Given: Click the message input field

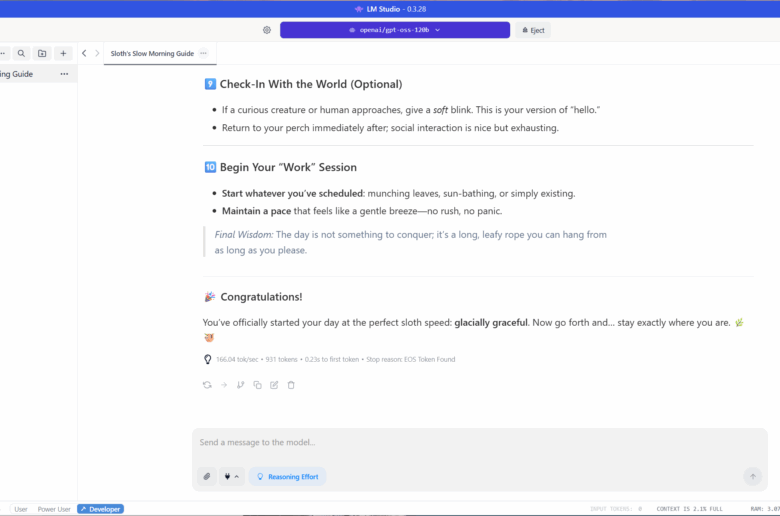Looking at the screenshot, I should [470, 442].
